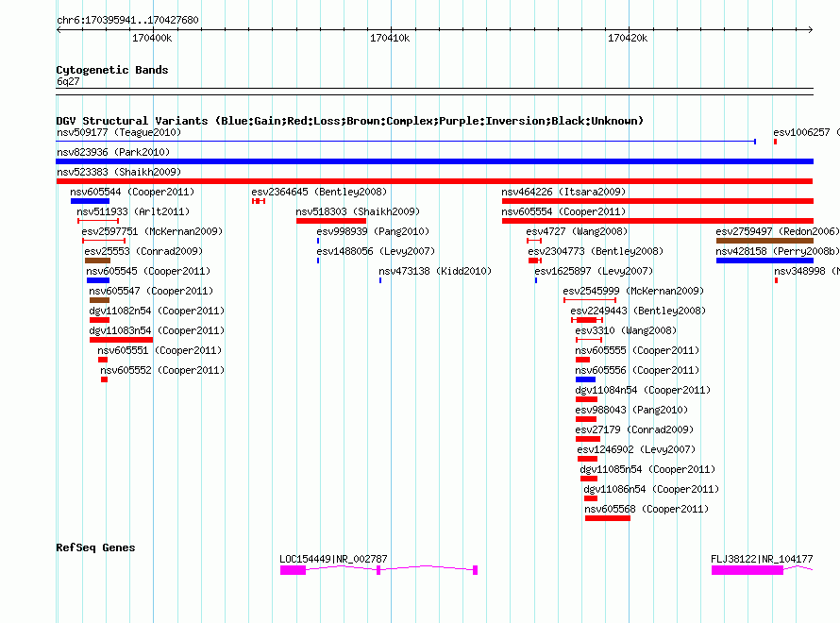Click esv988043 (Pang2010) label
The width and height of the screenshot is (840, 623).
click(x=631, y=410)
